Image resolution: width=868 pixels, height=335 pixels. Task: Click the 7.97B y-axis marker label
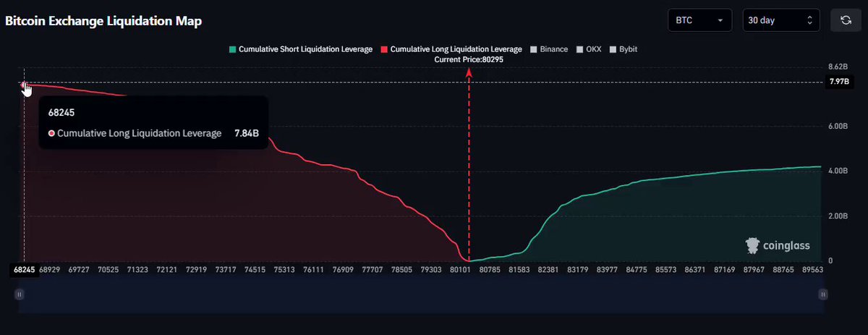click(838, 82)
